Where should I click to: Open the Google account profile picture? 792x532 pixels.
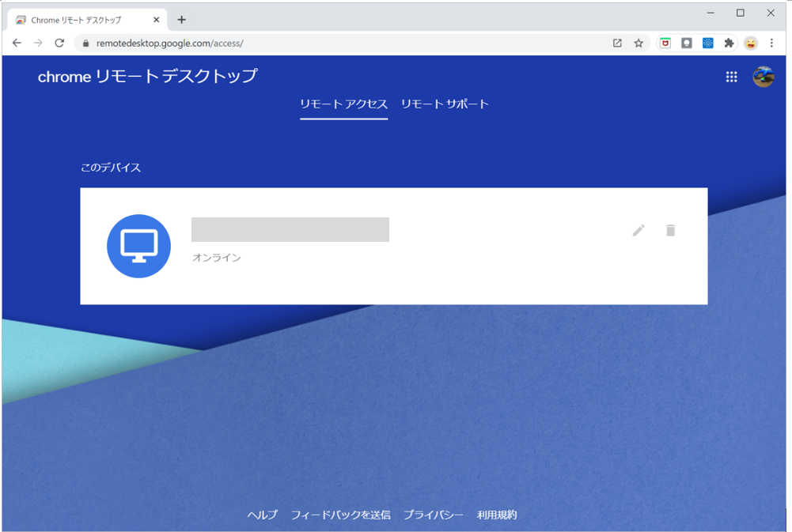pos(764,77)
